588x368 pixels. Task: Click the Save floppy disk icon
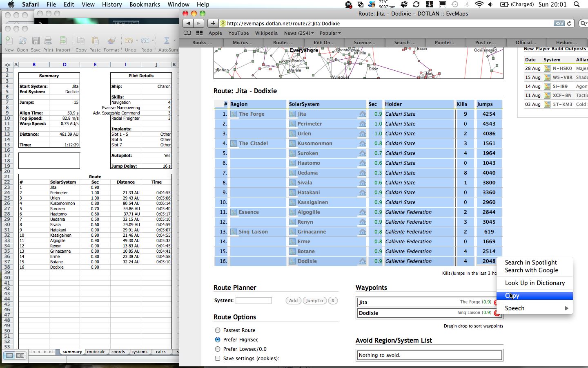click(36, 41)
